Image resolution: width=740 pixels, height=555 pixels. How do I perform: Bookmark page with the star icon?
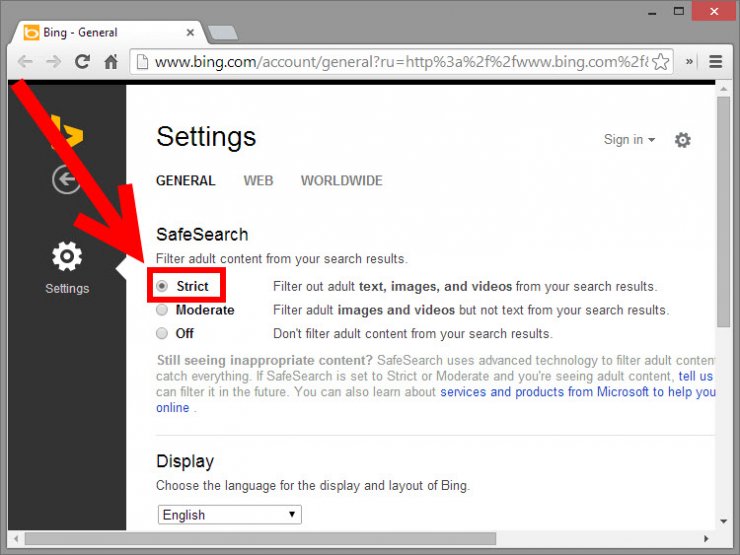(661, 62)
